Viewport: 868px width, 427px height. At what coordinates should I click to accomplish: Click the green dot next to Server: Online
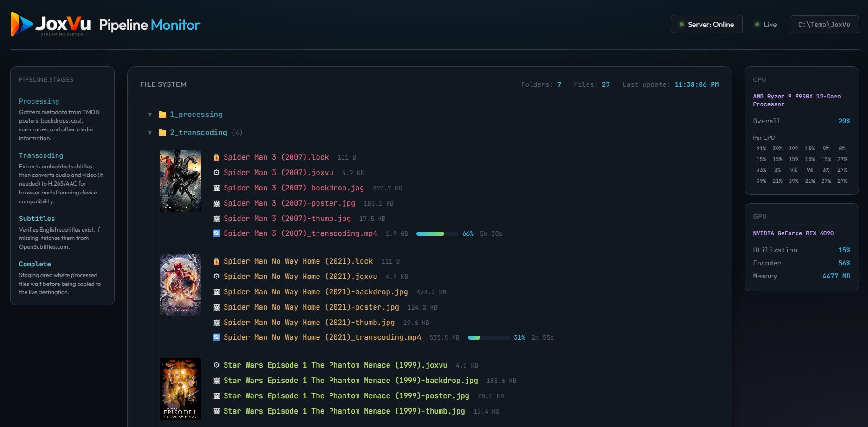click(x=681, y=24)
